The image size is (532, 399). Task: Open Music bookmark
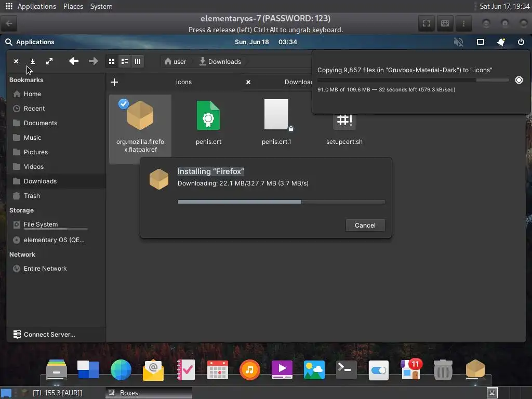(56, 138)
